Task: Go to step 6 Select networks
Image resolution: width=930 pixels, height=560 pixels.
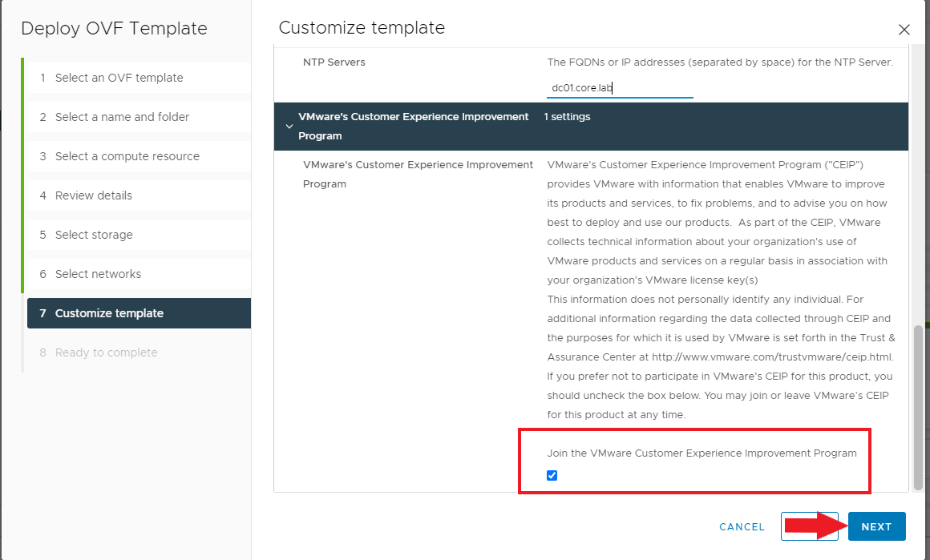Action: point(139,274)
